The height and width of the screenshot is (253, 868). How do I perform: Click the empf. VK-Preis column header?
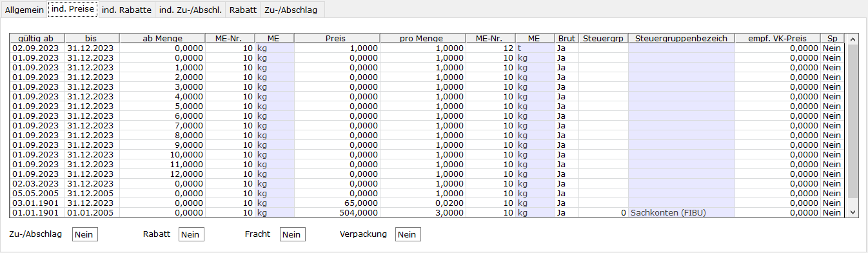777,38
